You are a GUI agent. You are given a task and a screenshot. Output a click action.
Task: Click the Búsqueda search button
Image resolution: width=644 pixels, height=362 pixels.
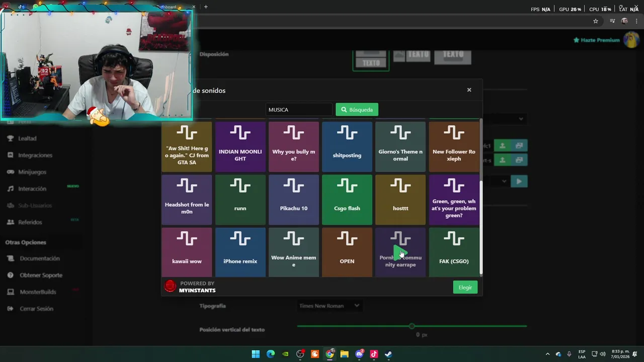click(x=357, y=110)
